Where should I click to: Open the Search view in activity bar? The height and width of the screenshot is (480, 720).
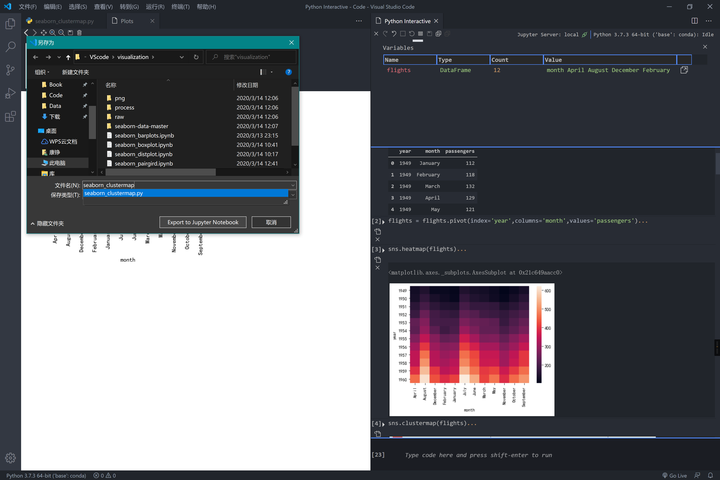point(10,46)
